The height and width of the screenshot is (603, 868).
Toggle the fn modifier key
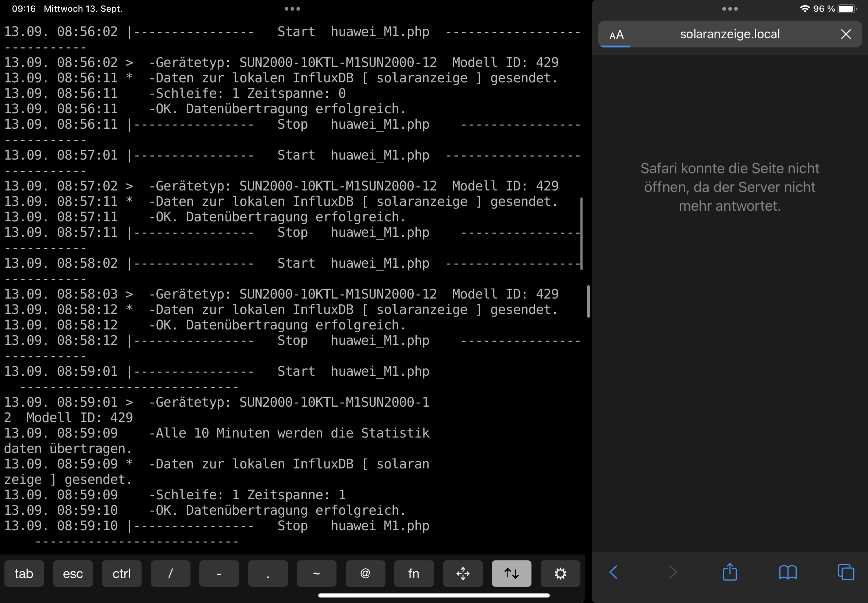pos(413,574)
